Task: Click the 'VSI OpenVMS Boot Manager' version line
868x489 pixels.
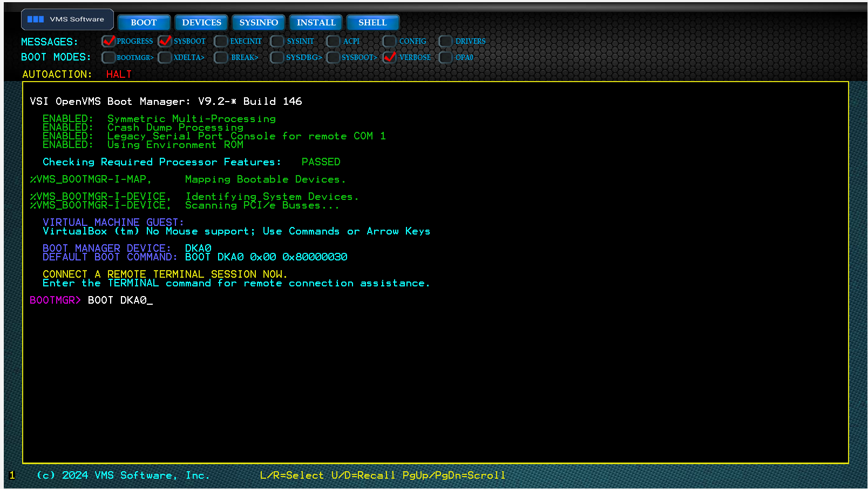Action: click(x=166, y=102)
